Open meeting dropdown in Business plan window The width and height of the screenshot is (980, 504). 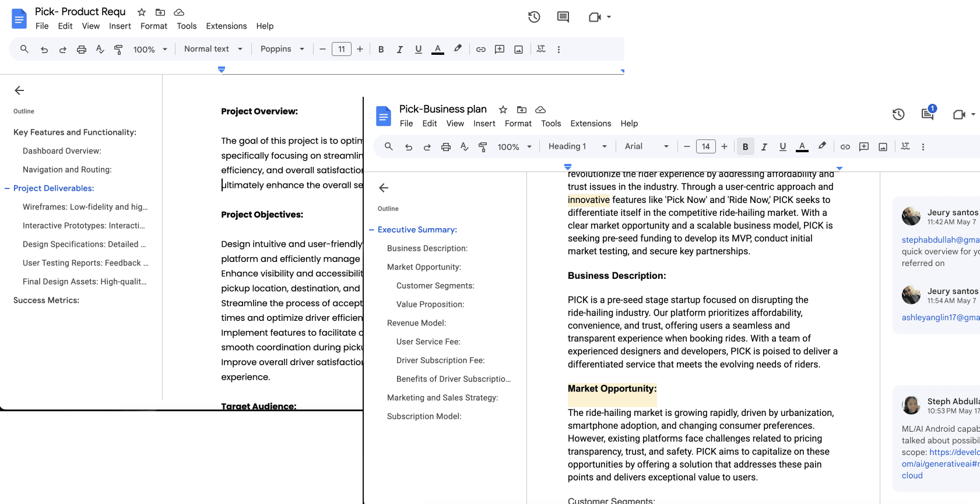(x=973, y=114)
